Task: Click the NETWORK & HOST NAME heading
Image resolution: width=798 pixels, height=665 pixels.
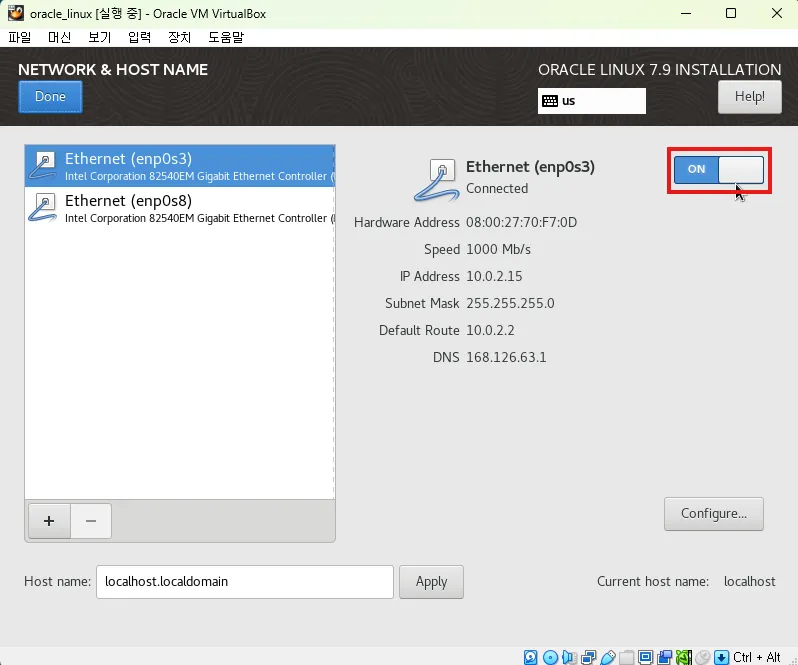Action: (113, 70)
